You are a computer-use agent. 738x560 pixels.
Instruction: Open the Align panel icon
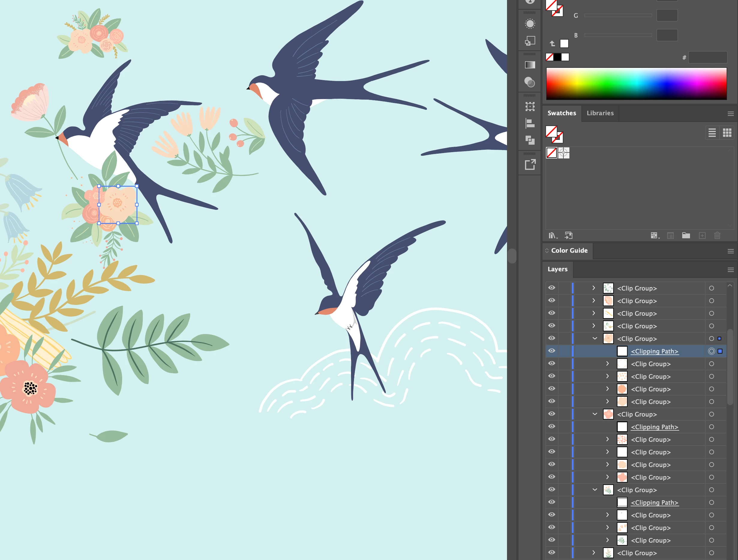[530, 123]
